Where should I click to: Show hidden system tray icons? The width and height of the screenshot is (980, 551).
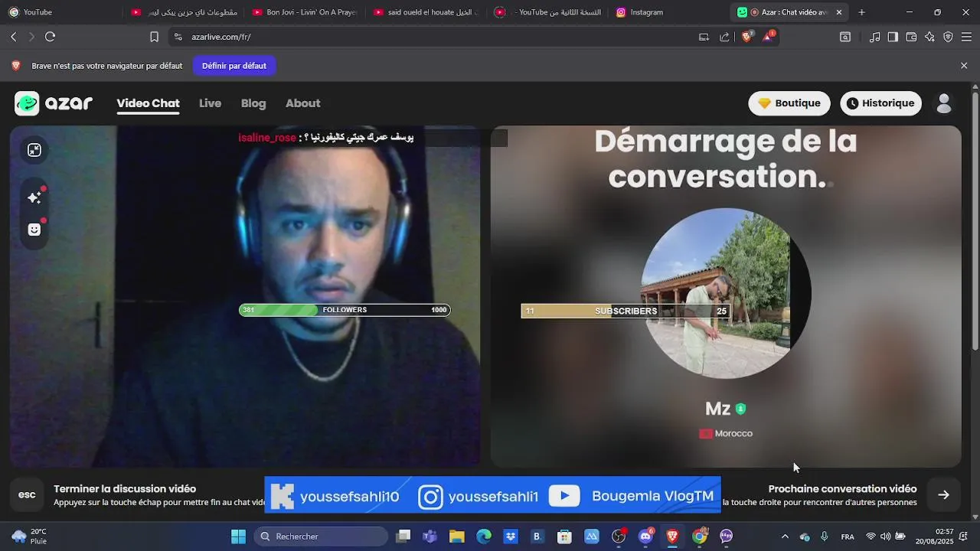click(784, 536)
